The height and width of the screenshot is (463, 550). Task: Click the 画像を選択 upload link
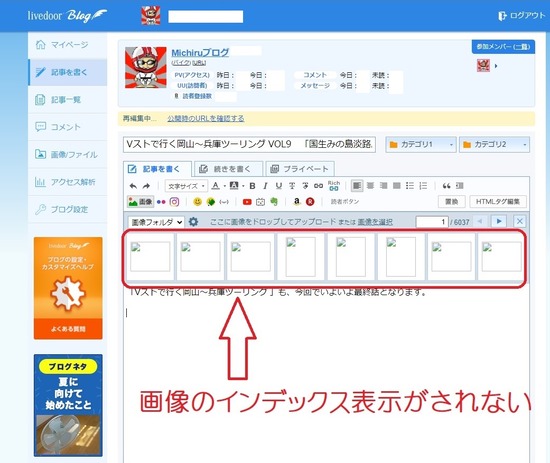click(x=375, y=222)
